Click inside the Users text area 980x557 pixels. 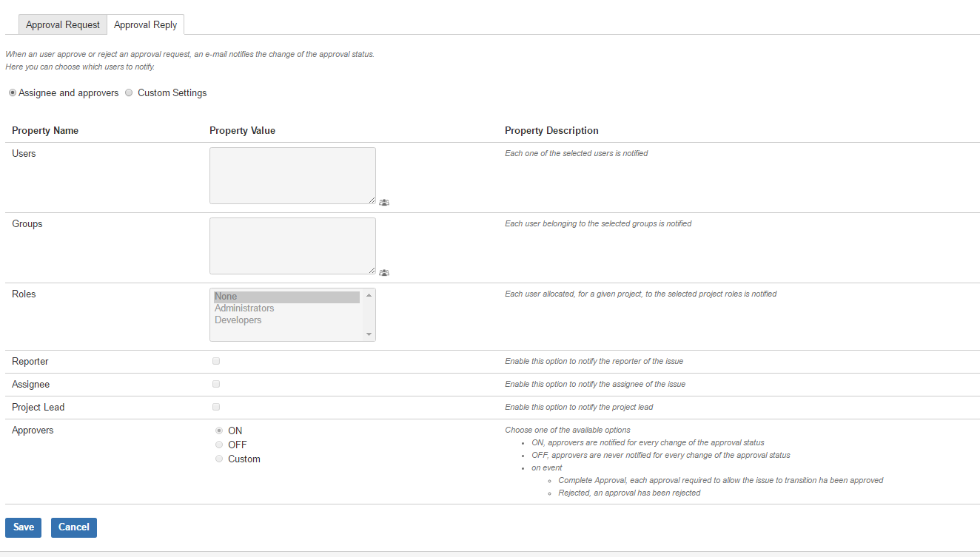click(292, 175)
